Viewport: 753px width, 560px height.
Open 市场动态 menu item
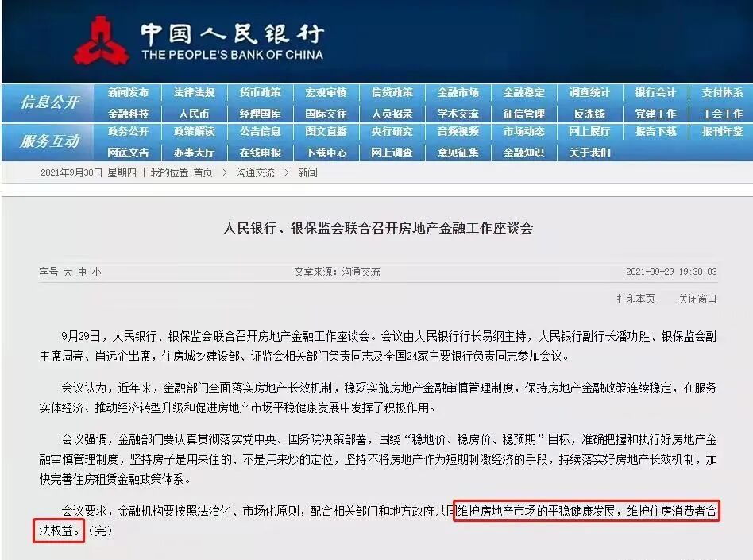(523, 131)
